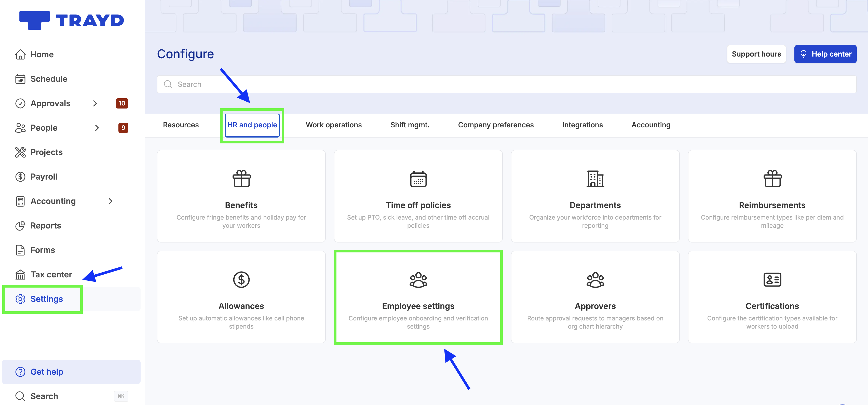This screenshot has width=868, height=405.
Task: Click the People badge showing 9
Action: (x=123, y=128)
